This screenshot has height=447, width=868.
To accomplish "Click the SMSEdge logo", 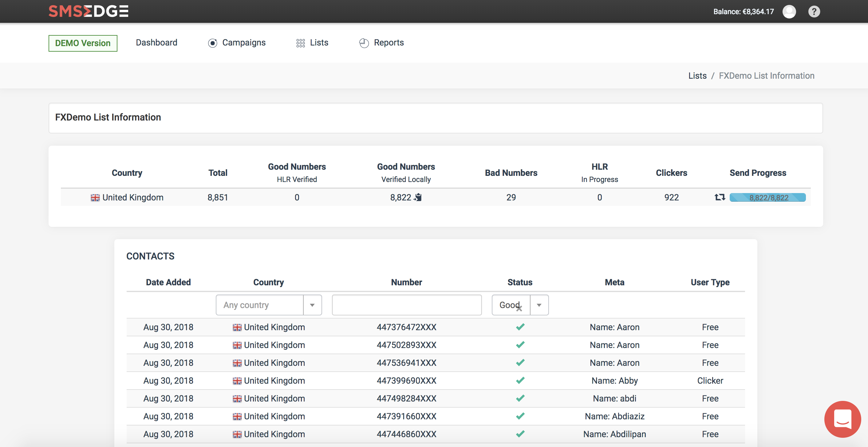I will click(x=88, y=11).
